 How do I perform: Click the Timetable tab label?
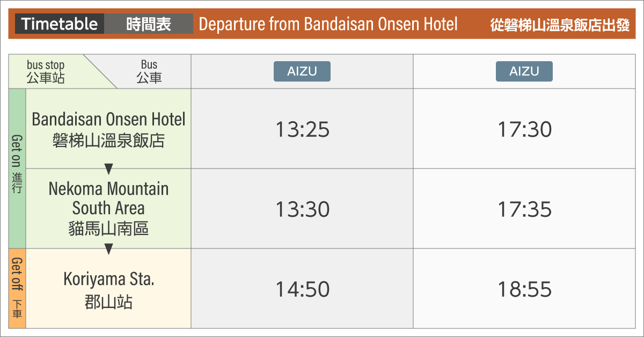60,24
